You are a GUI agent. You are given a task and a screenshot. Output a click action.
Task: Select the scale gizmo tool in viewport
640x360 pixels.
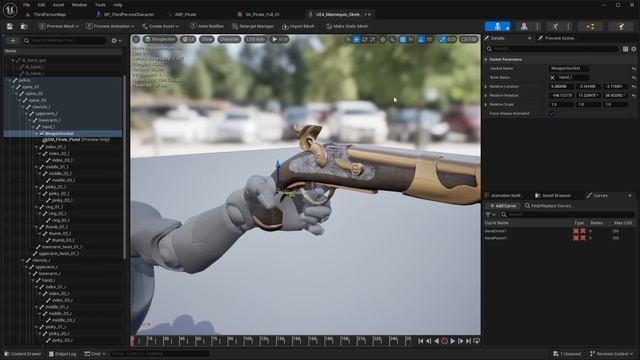tap(372, 39)
